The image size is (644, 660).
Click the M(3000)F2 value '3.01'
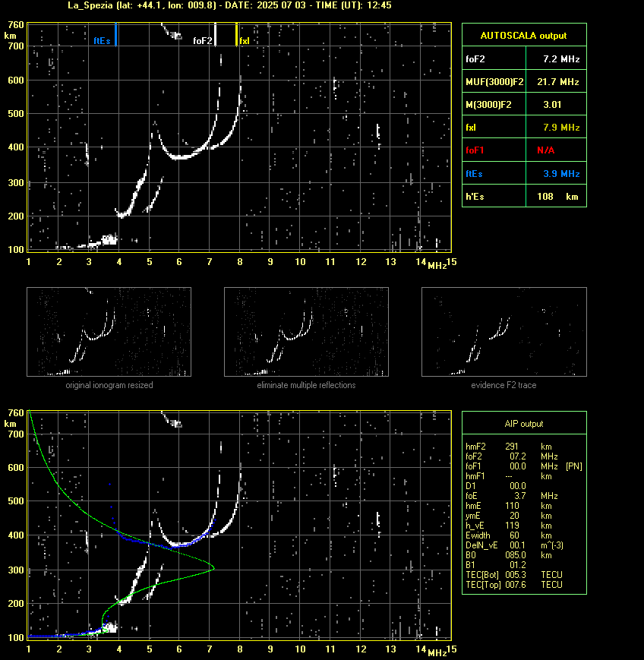(x=552, y=104)
